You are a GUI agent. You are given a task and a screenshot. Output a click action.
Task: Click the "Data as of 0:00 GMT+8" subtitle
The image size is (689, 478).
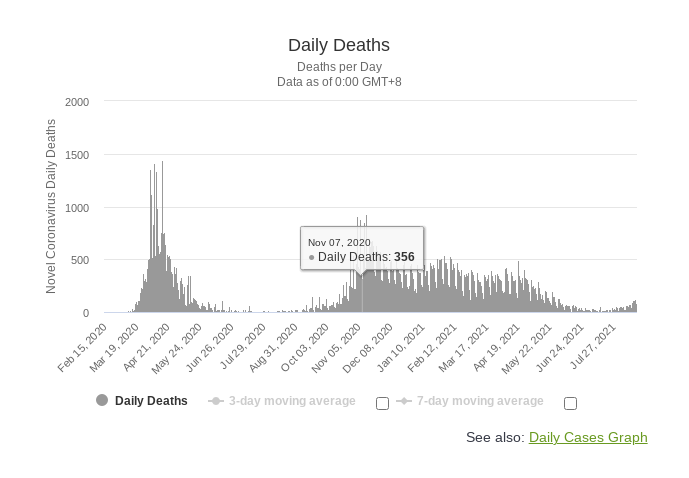click(339, 81)
